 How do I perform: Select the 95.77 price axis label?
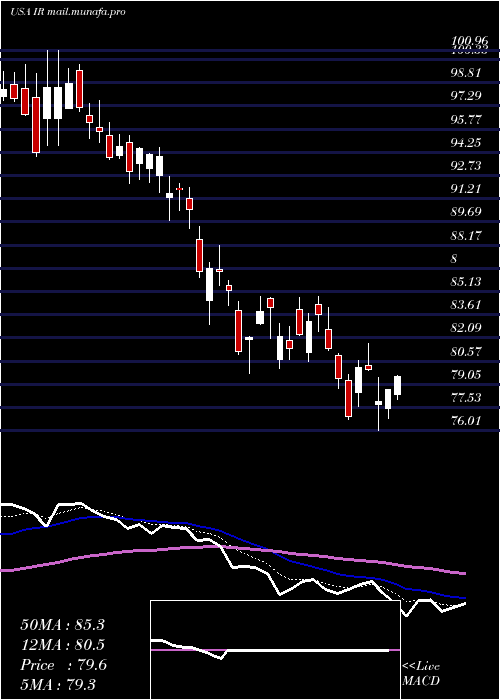tap(466, 119)
